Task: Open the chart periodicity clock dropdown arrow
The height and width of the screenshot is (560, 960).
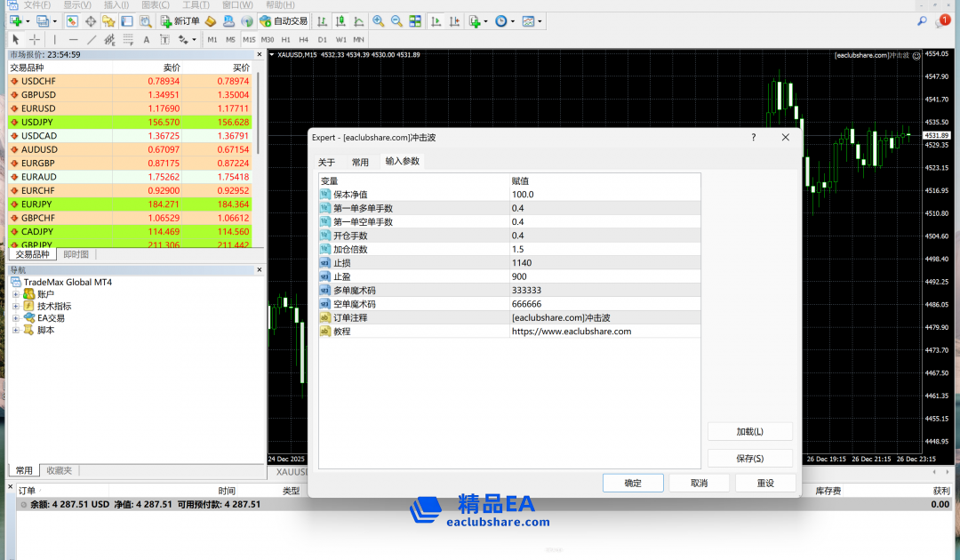Action: point(514,21)
